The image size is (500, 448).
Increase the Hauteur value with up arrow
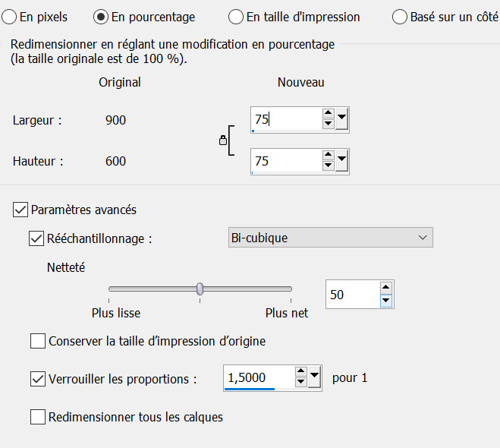[328, 156]
